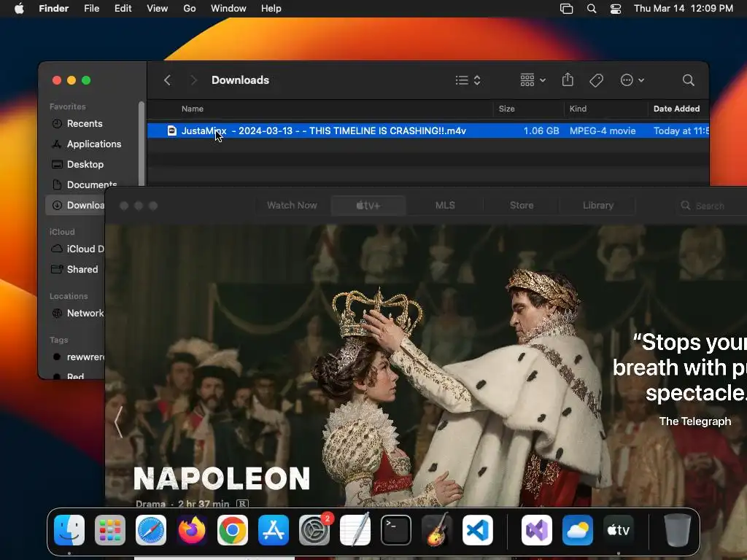The image size is (747, 560).
Task: Launch Google Chrome from the Dock
Action: [x=233, y=530]
